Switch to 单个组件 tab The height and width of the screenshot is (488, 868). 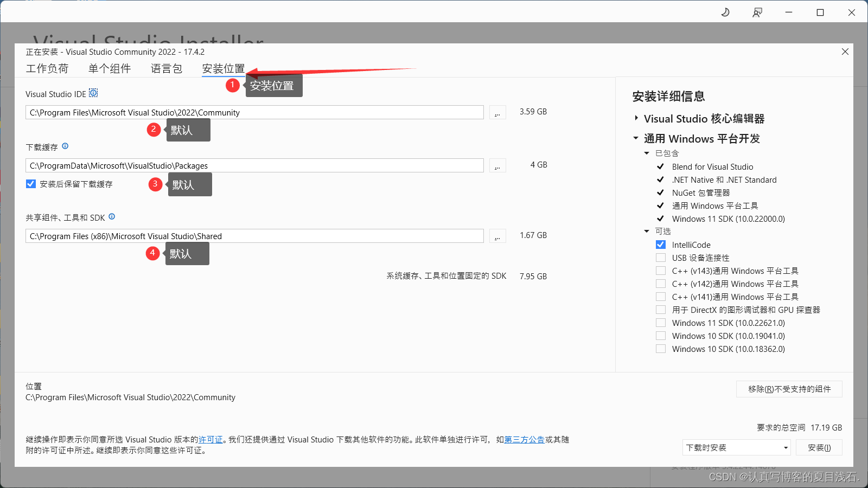tap(110, 68)
